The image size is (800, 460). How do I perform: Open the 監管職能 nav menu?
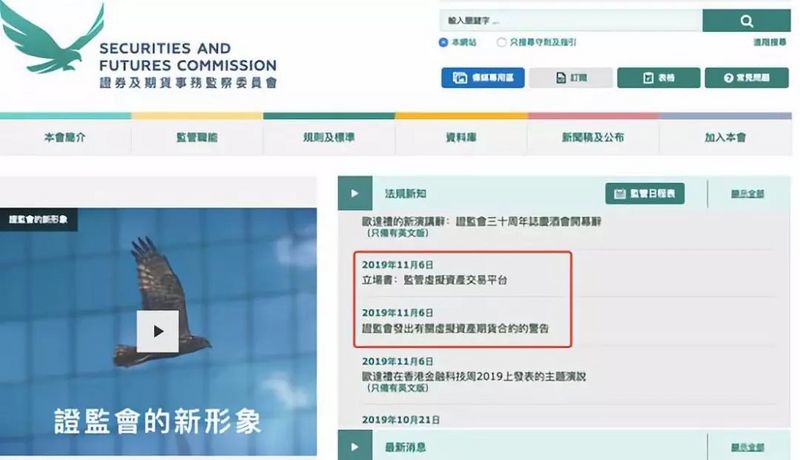(197, 137)
